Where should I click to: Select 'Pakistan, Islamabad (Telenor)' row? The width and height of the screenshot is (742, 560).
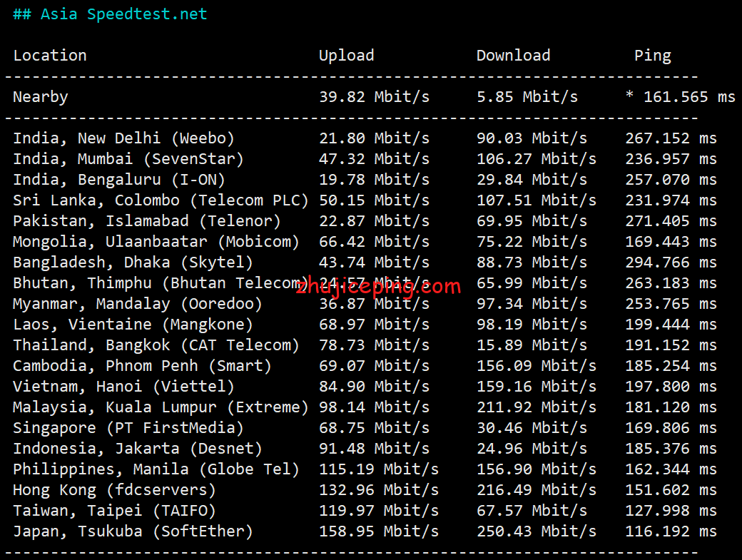(365, 221)
